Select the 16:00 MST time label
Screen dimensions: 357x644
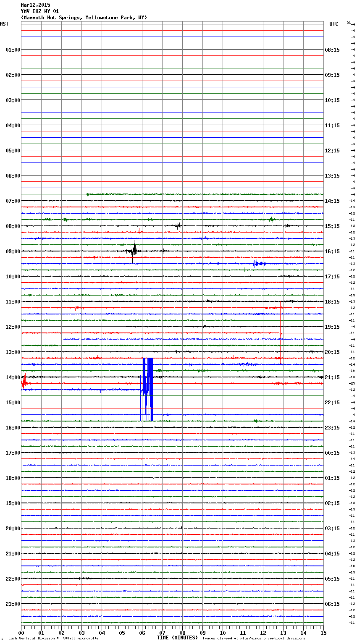[x=13, y=428]
